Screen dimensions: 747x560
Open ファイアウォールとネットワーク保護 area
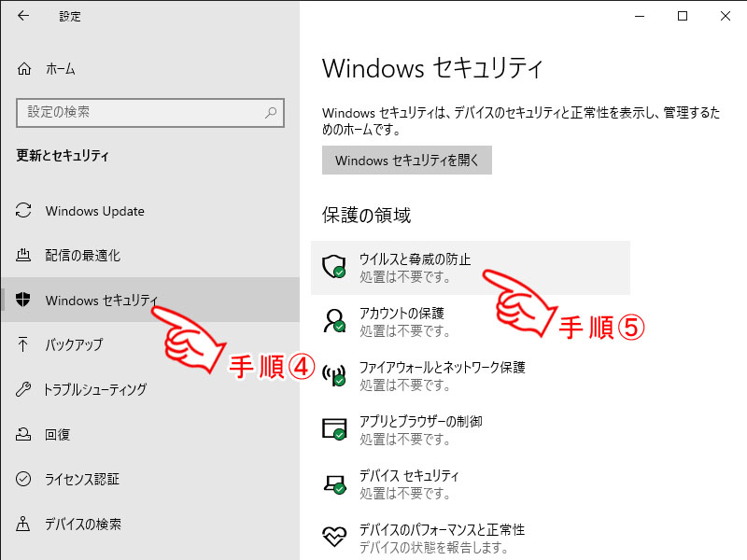471,376
